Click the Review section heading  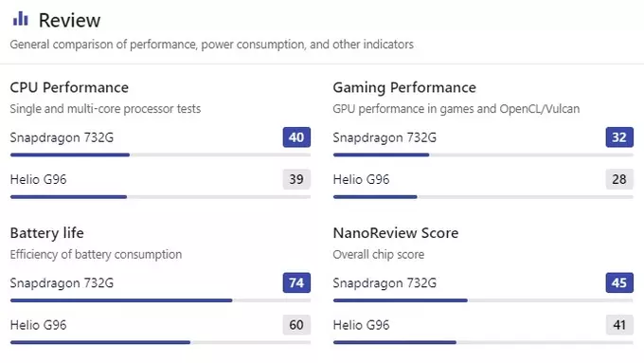tap(69, 20)
